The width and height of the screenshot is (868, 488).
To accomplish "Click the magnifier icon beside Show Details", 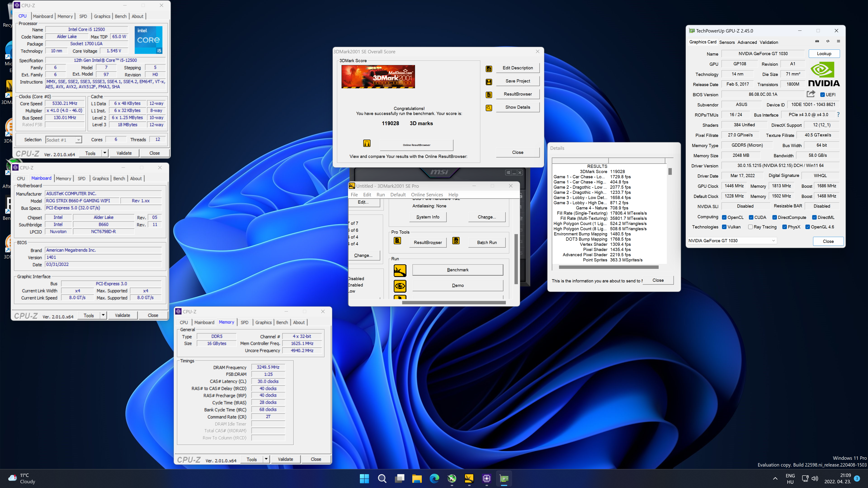I will [488, 108].
